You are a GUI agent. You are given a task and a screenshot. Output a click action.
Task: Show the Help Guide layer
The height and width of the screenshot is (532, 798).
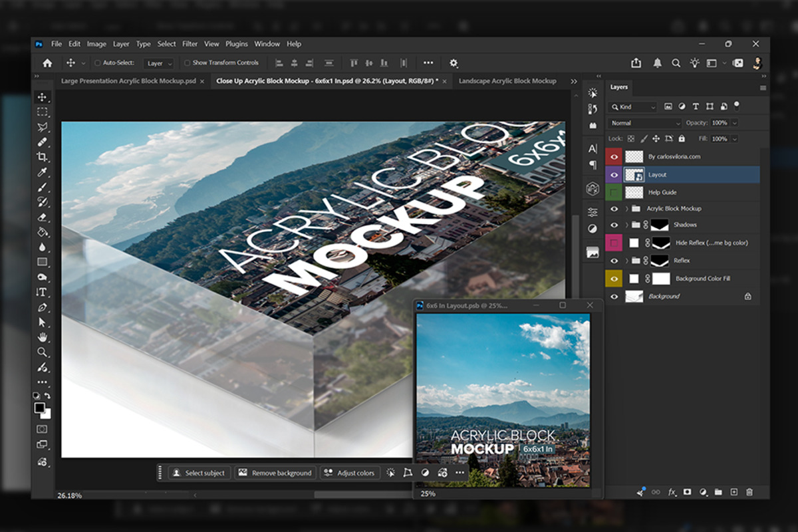pos(614,192)
